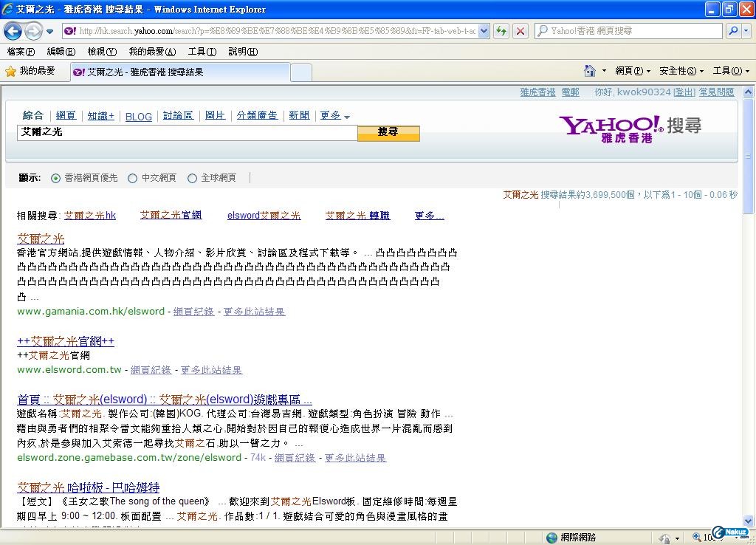The width and height of the screenshot is (756, 545).
Task: Click the main search field containing 艾爾之光
Action: click(187, 133)
